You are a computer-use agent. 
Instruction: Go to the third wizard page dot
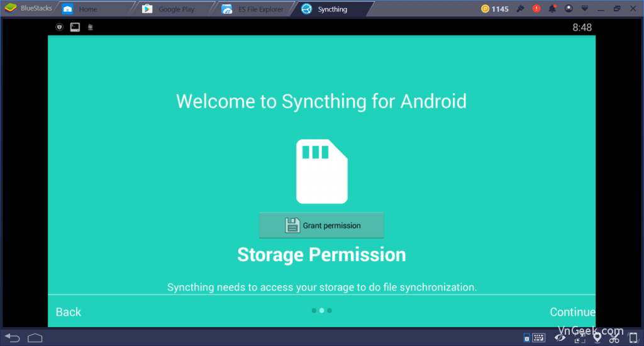(330, 311)
